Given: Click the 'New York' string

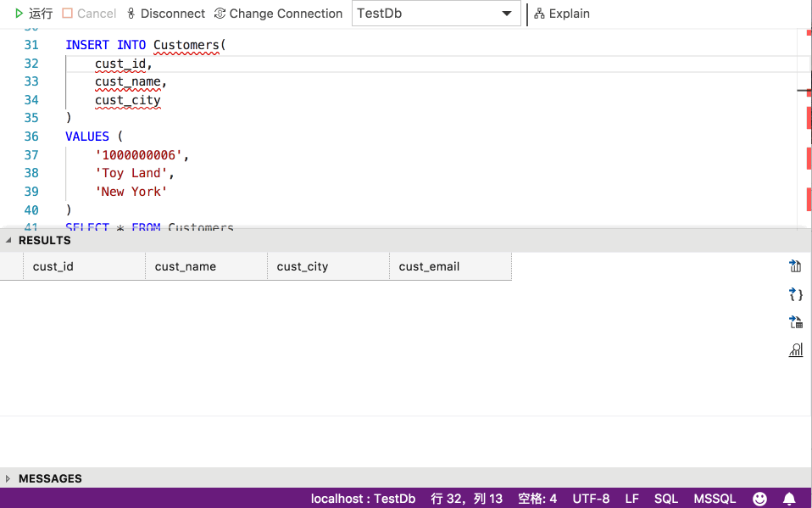Looking at the screenshot, I should tap(131, 192).
